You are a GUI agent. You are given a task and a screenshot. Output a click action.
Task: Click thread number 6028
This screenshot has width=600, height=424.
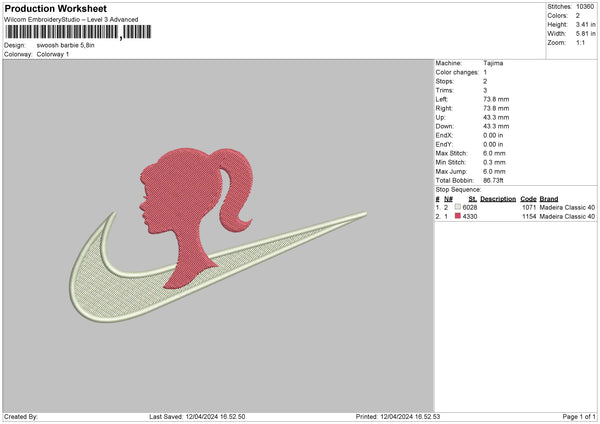(x=470, y=207)
